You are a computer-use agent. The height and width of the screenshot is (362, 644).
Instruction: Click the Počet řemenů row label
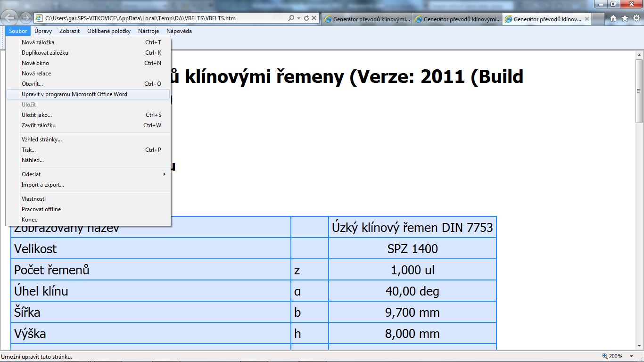click(x=52, y=270)
